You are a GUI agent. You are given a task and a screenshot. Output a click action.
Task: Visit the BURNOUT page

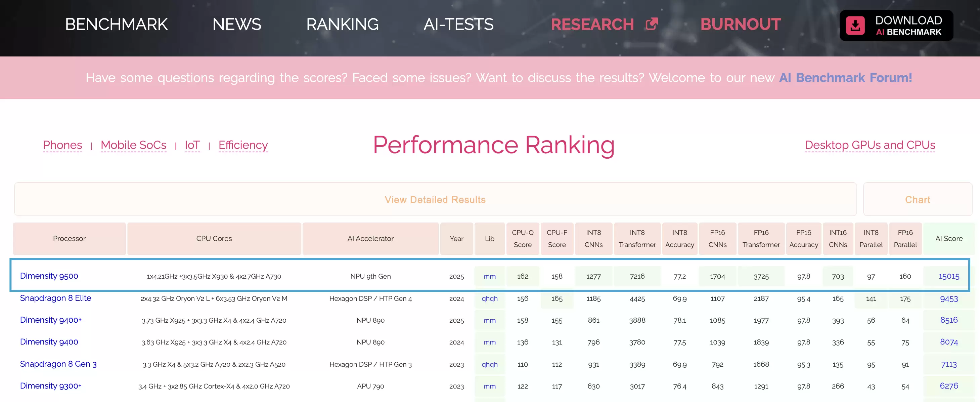click(x=740, y=24)
